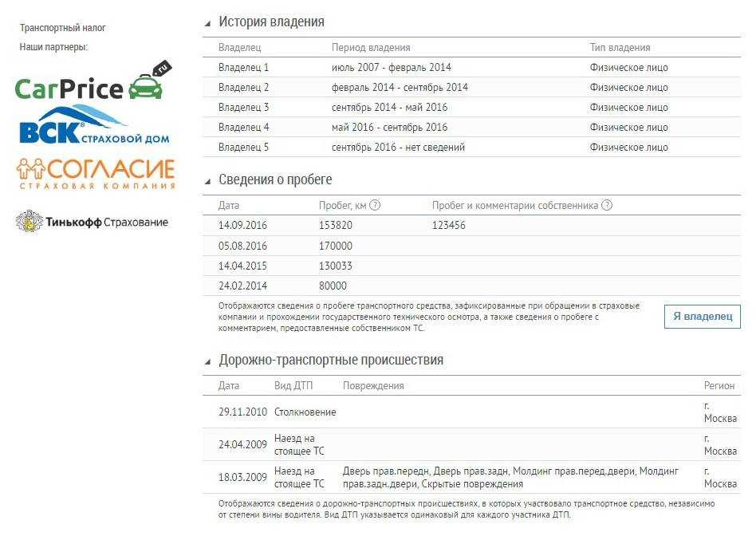Screen dimensions: 756x544
Task: Collapse the Сведения о пробеге section
Action: [208, 181]
